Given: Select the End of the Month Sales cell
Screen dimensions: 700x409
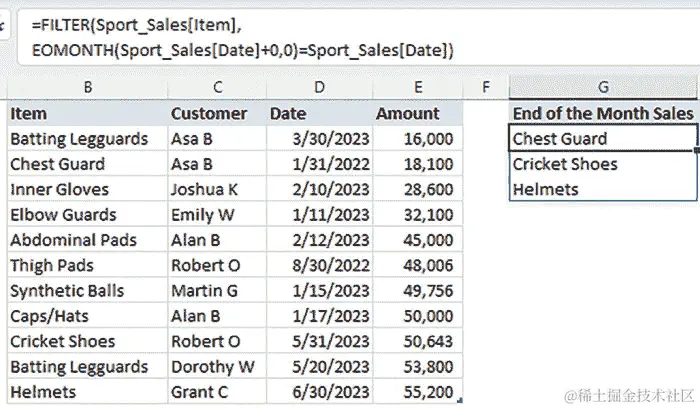Looking at the screenshot, I should tap(603, 113).
